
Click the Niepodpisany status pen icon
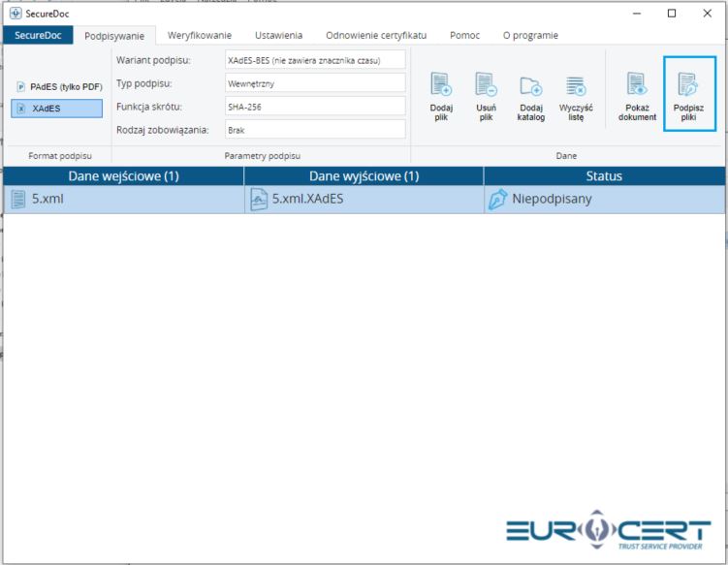(497, 200)
